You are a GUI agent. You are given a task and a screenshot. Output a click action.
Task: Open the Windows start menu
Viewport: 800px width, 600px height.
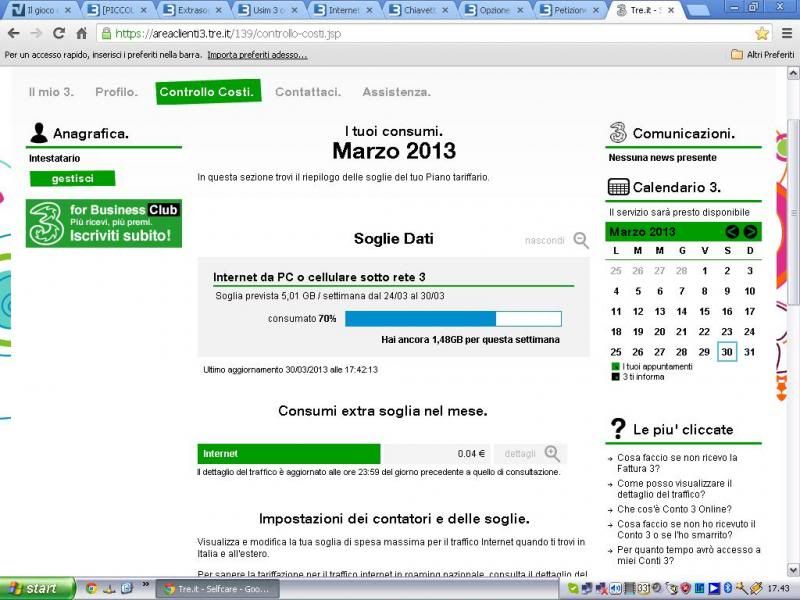tap(37, 589)
